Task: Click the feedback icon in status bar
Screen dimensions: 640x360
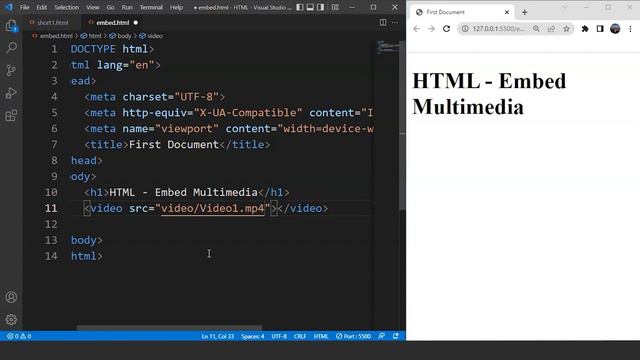Action: [381, 336]
